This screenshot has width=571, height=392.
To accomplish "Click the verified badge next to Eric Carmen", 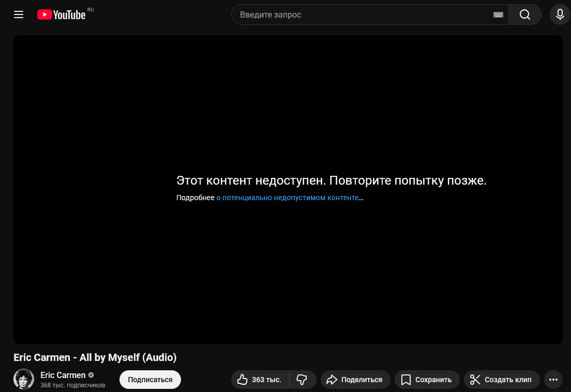I will tap(91, 375).
